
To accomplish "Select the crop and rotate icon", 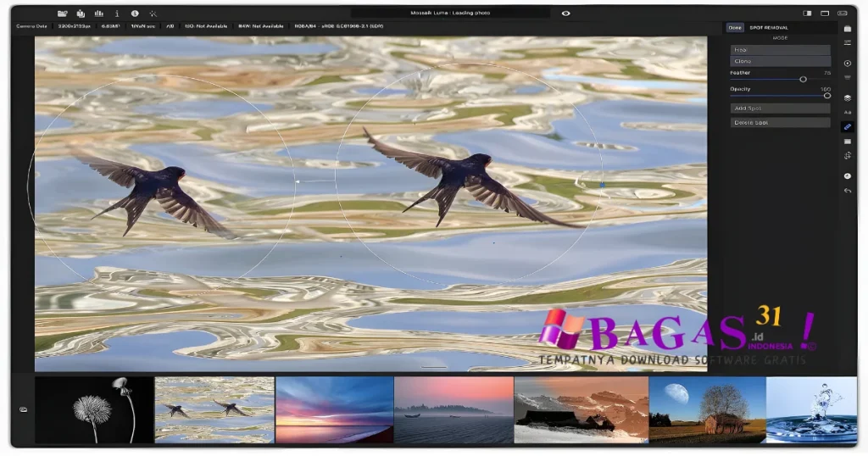I will [848, 156].
